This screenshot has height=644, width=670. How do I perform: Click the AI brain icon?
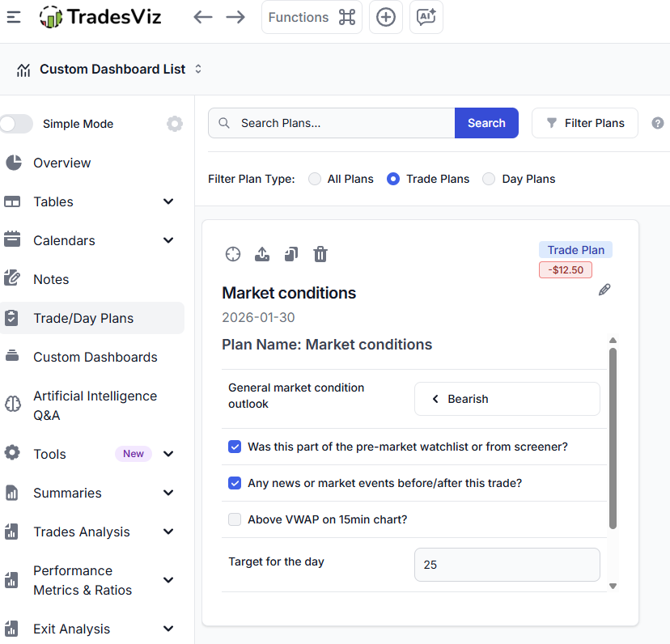click(13, 404)
